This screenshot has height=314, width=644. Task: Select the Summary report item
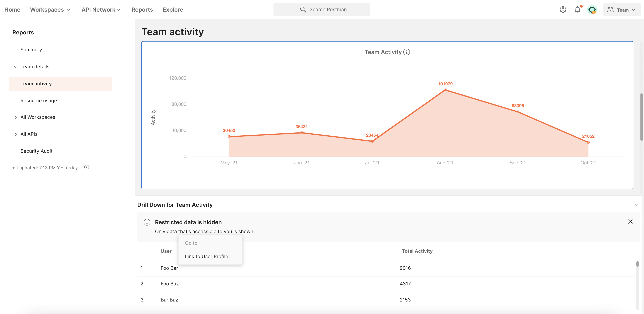[x=31, y=50]
